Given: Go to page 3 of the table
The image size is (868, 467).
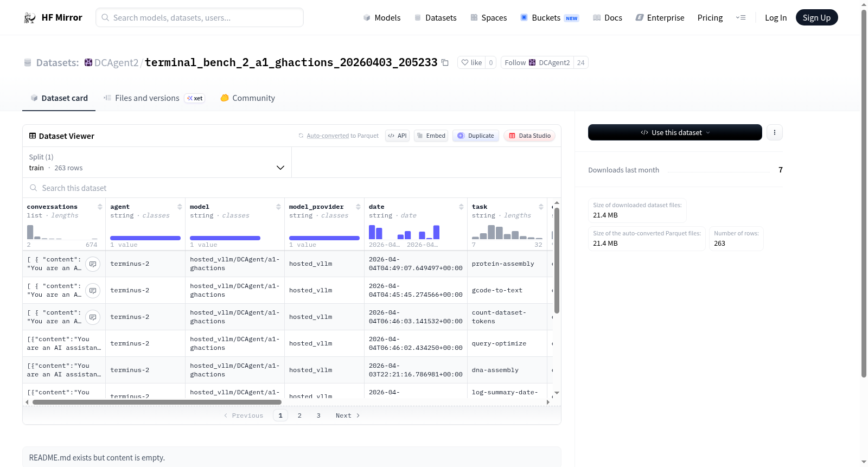Looking at the screenshot, I should tap(318, 415).
